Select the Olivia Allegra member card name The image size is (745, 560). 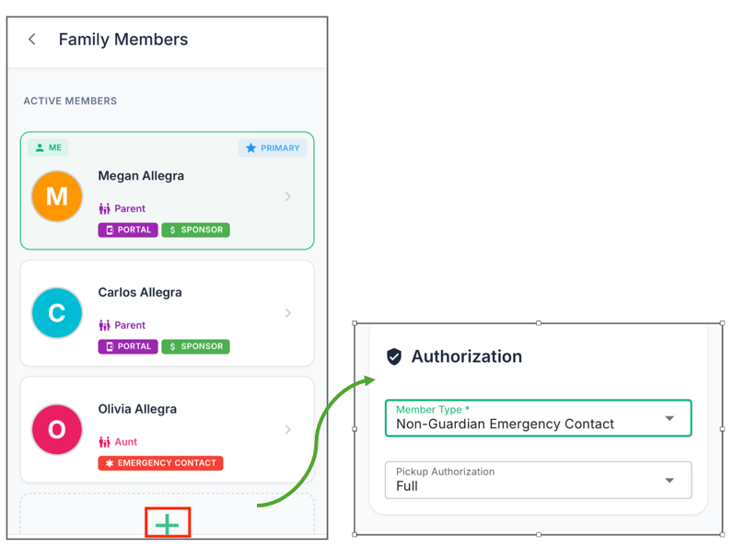(137, 409)
